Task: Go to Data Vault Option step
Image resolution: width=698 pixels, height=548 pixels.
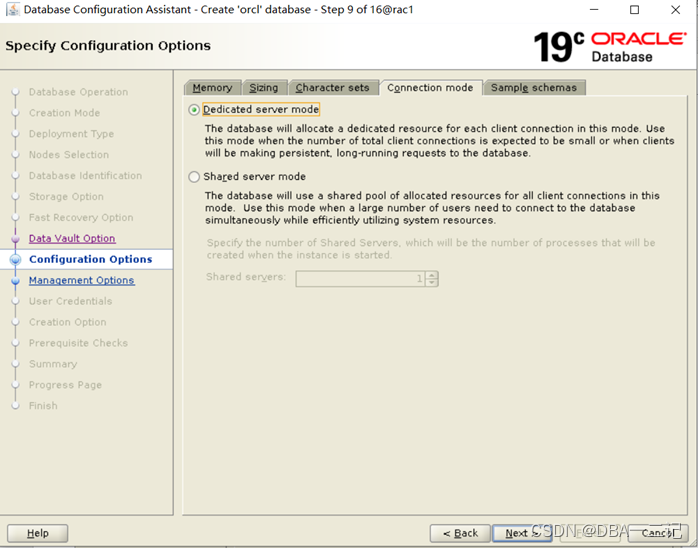Action: (72, 239)
